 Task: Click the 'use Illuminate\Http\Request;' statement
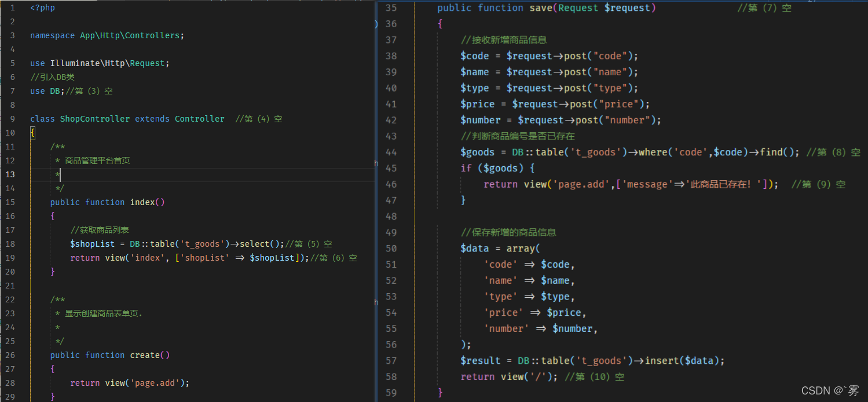pyautogui.click(x=100, y=63)
